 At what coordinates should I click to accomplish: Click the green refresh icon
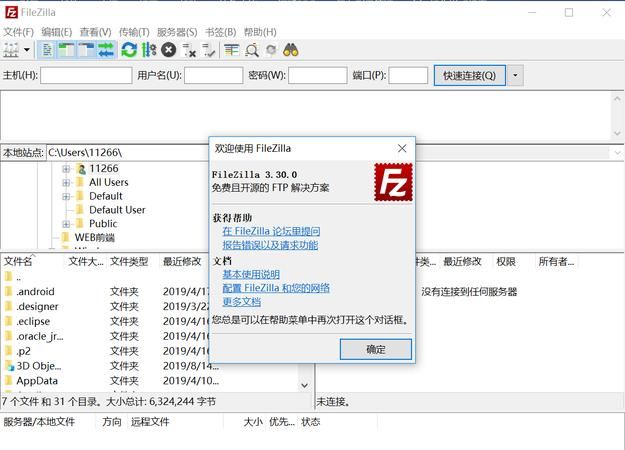(x=129, y=50)
